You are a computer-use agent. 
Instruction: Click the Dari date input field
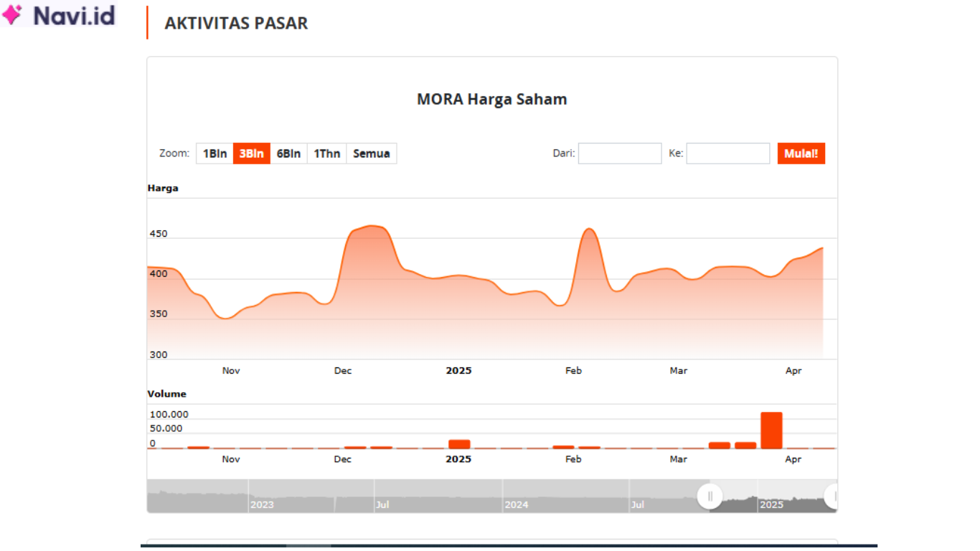[x=620, y=154]
